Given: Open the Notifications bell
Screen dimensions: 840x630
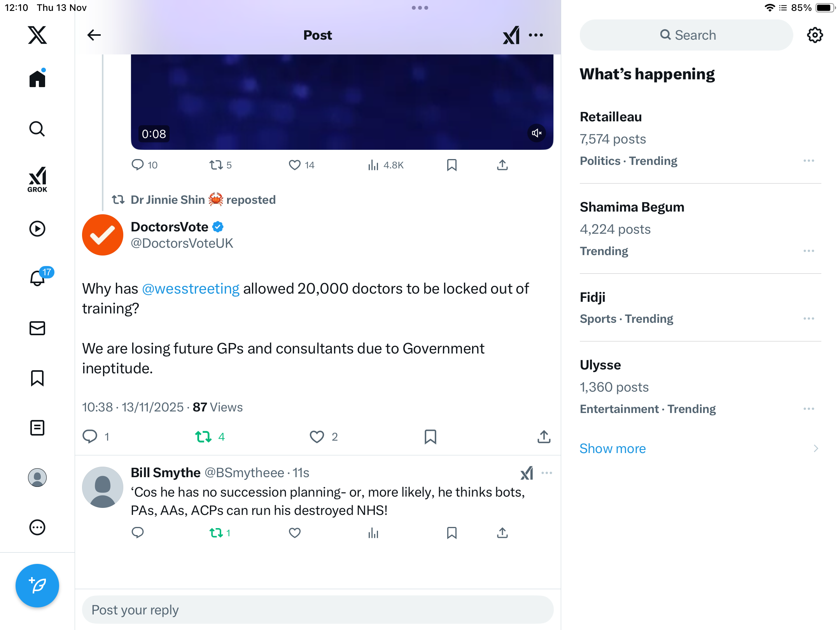Looking at the screenshot, I should (37, 278).
